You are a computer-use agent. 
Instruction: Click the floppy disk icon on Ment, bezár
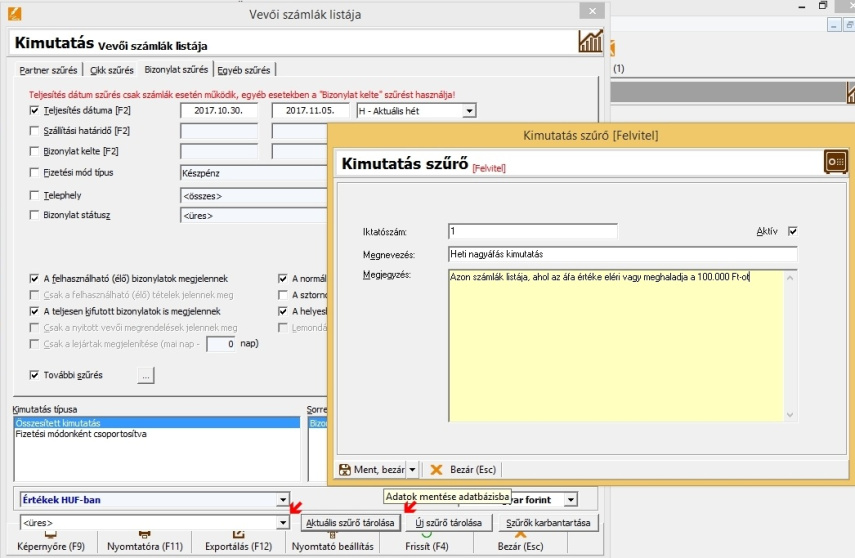coord(345,468)
